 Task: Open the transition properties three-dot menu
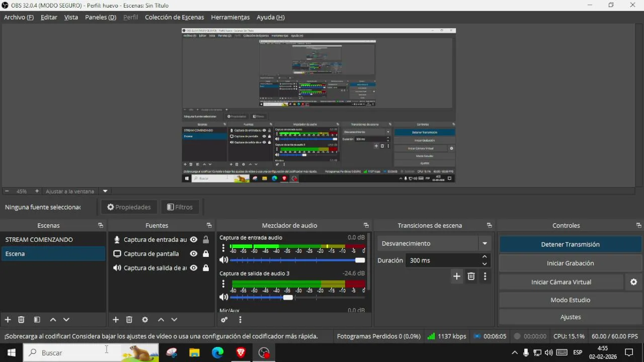click(x=485, y=276)
